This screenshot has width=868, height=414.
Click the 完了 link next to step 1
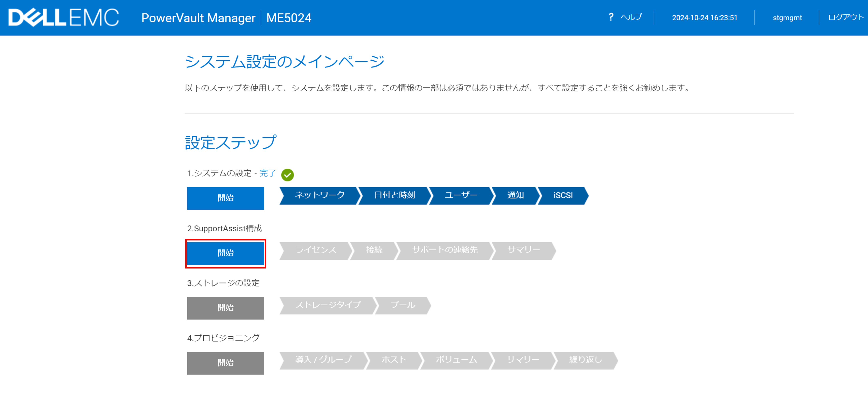(268, 173)
